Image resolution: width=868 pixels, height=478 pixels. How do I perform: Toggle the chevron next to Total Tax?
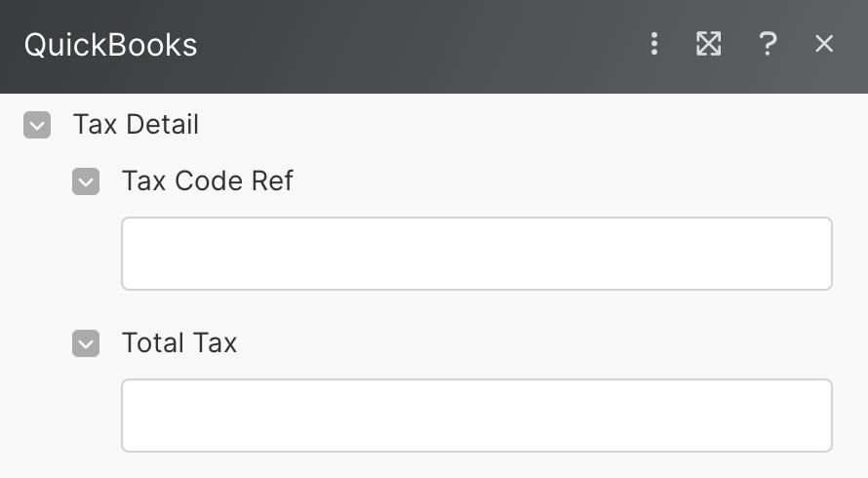click(x=86, y=343)
